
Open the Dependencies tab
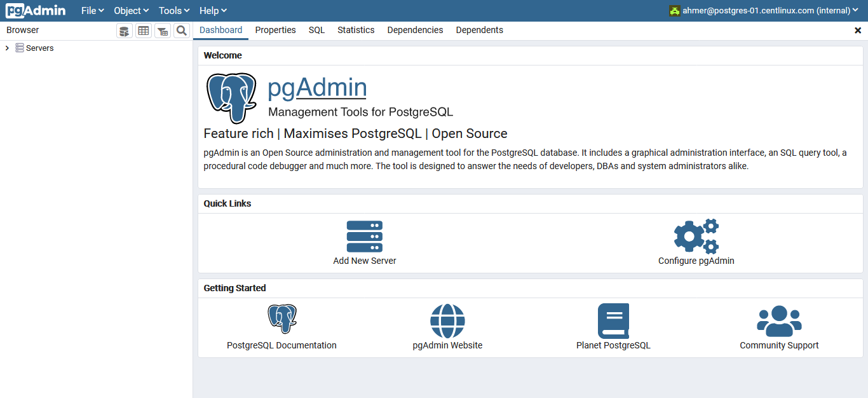tap(414, 30)
